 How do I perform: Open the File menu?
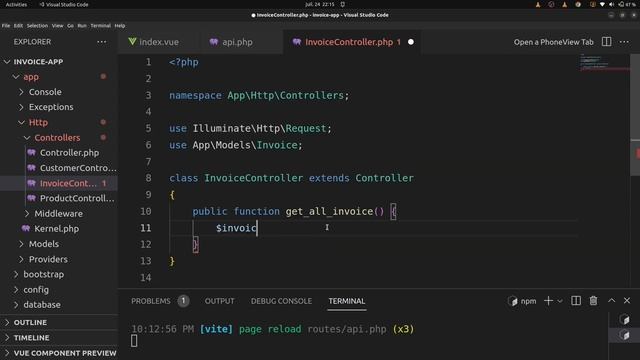click(6, 25)
